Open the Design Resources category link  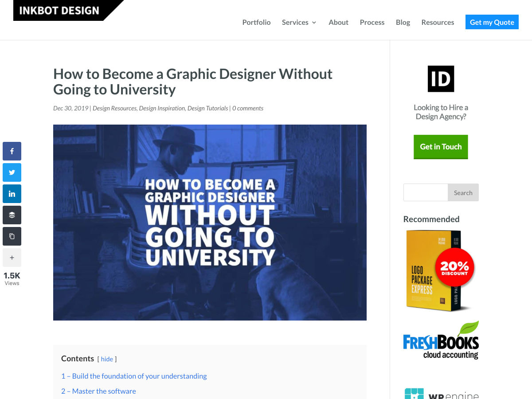click(114, 108)
